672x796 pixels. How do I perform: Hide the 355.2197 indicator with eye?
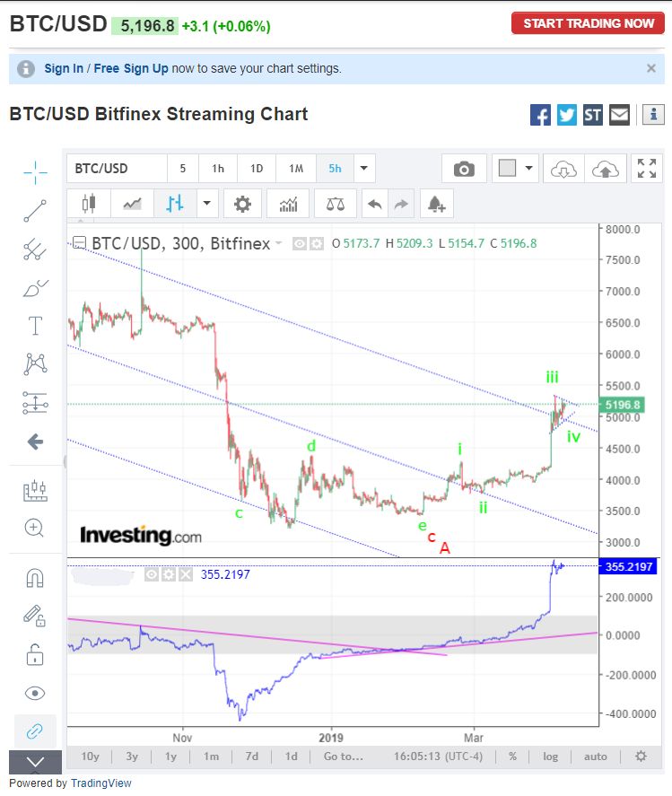[x=152, y=574]
